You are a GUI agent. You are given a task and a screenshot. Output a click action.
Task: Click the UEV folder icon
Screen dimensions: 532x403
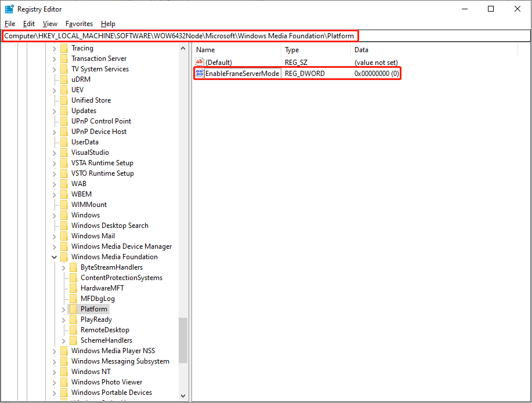(64, 90)
